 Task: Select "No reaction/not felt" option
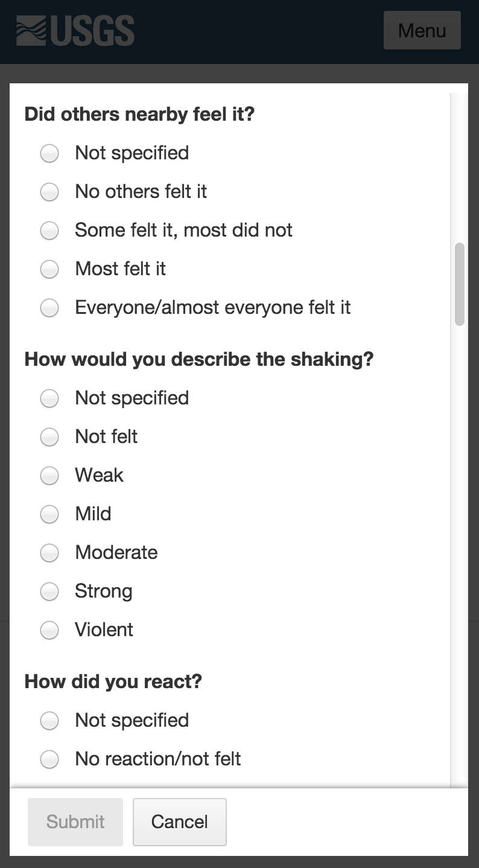[x=49, y=759]
